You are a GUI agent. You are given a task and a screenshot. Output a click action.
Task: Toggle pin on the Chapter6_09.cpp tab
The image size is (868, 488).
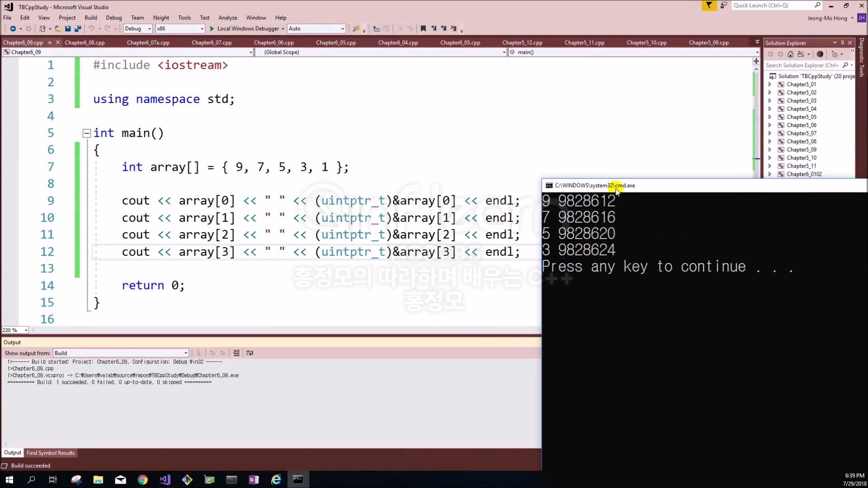tap(50, 42)
